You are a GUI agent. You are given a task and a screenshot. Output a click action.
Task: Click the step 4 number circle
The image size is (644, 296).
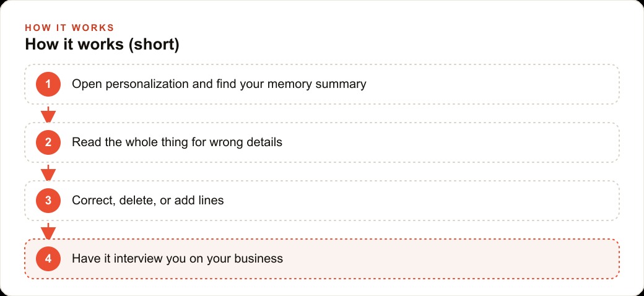point(48,259)
